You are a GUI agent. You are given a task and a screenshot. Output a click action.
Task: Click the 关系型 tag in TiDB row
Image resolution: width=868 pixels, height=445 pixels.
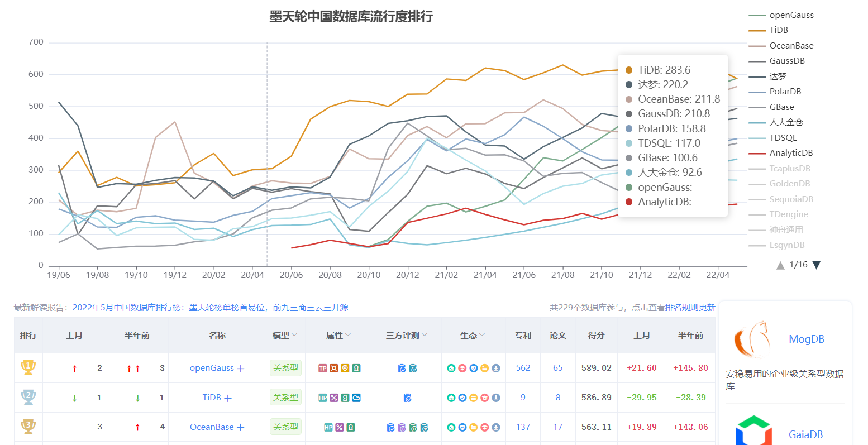(x=285, y=398)
